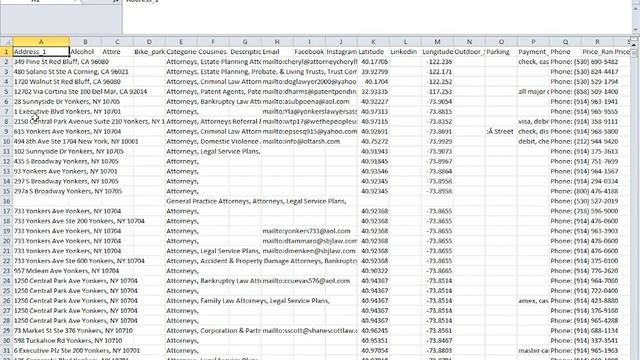Click the Attire header cell
Viewport: 640px width, 360px height.
coord(117,52)
